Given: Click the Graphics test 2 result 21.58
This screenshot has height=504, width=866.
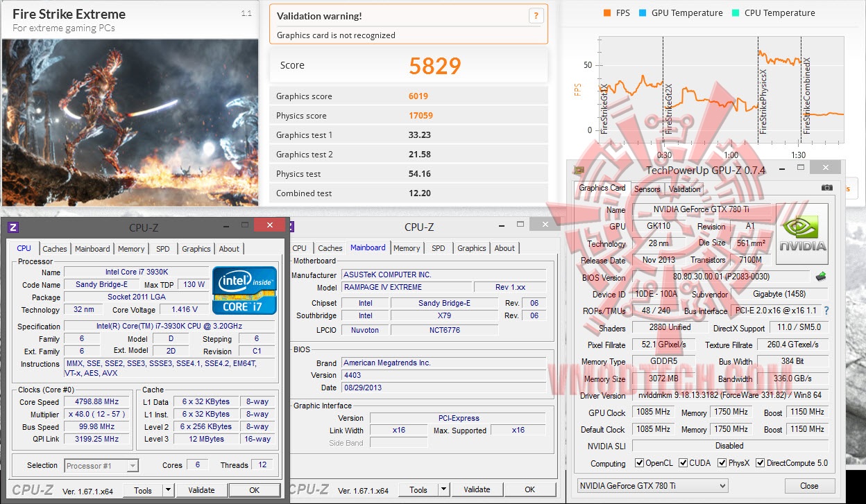Looking at the screenshot, I should tap(420, 155).
